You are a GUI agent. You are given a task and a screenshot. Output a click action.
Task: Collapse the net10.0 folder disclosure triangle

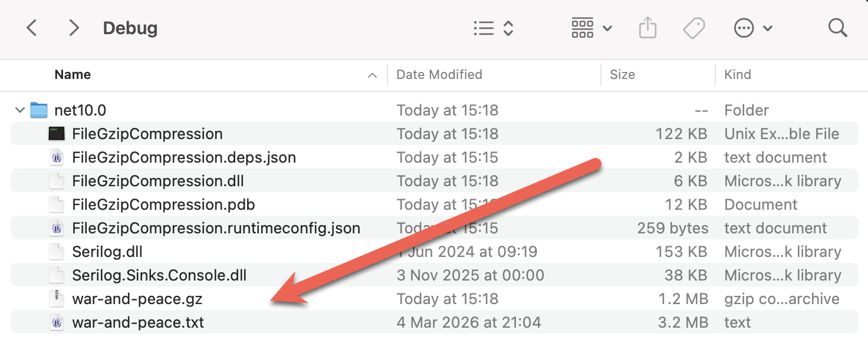(19, 110)
